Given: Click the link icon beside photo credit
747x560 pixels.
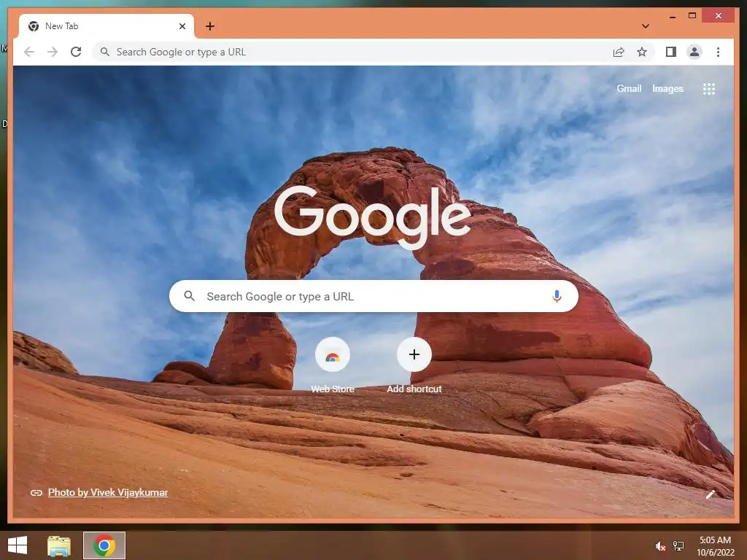Looking at the screenshot, I should tap(36, 493).
